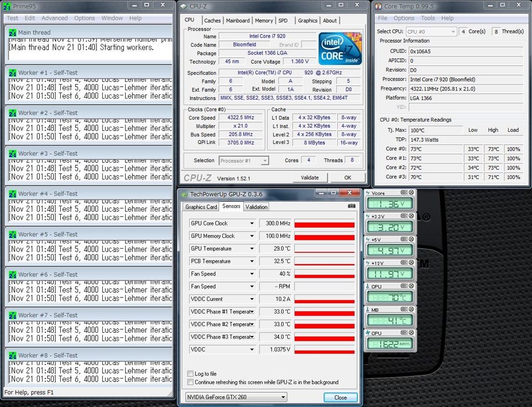Image resolution: width=532 pixels, height=407 pixels.
Task: Open the Advanced menu in Prime95
Action: click(55, 18)
